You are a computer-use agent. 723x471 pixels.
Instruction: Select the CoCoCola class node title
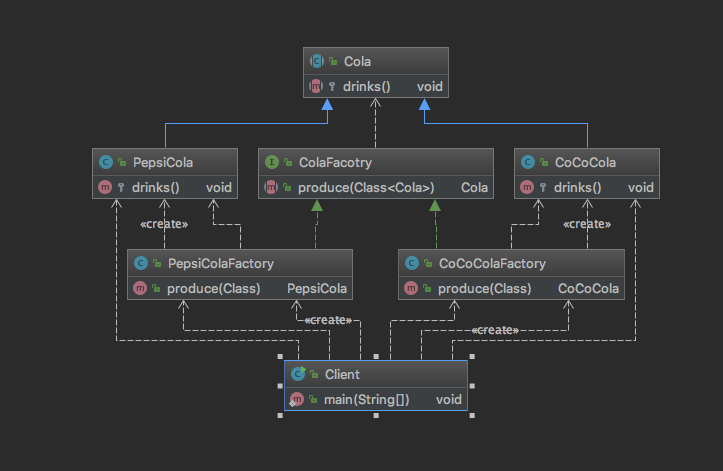585,162
